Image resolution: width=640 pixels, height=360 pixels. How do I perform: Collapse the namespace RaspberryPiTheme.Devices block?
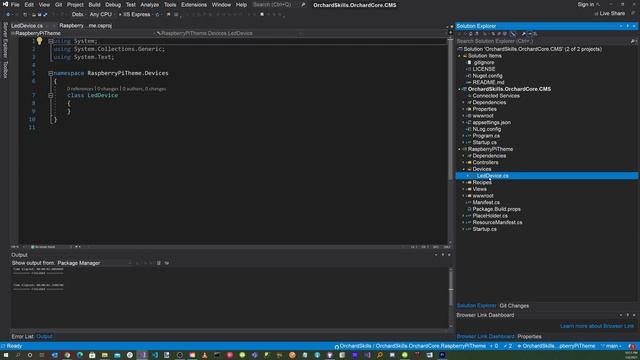point(51,73)
